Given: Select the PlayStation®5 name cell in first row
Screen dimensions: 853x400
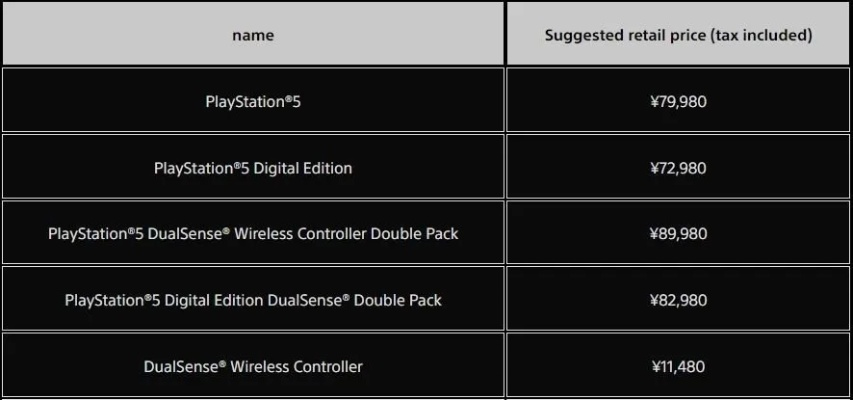Looking at the screenshot, I should 253,101.
